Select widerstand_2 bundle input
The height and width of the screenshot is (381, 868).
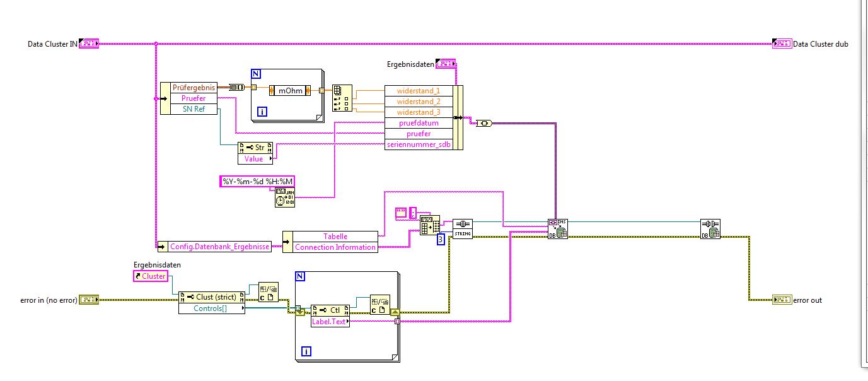coord(419,102)
